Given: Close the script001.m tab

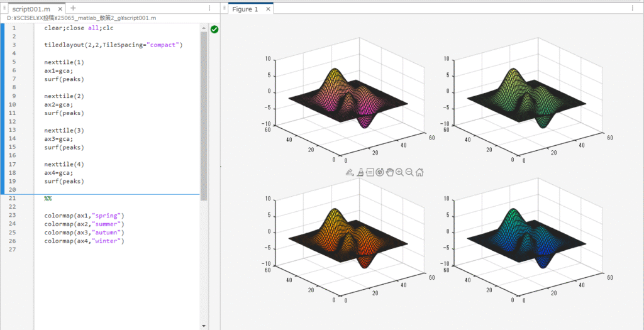Looking at the screenshot, I should coord(60,9).
